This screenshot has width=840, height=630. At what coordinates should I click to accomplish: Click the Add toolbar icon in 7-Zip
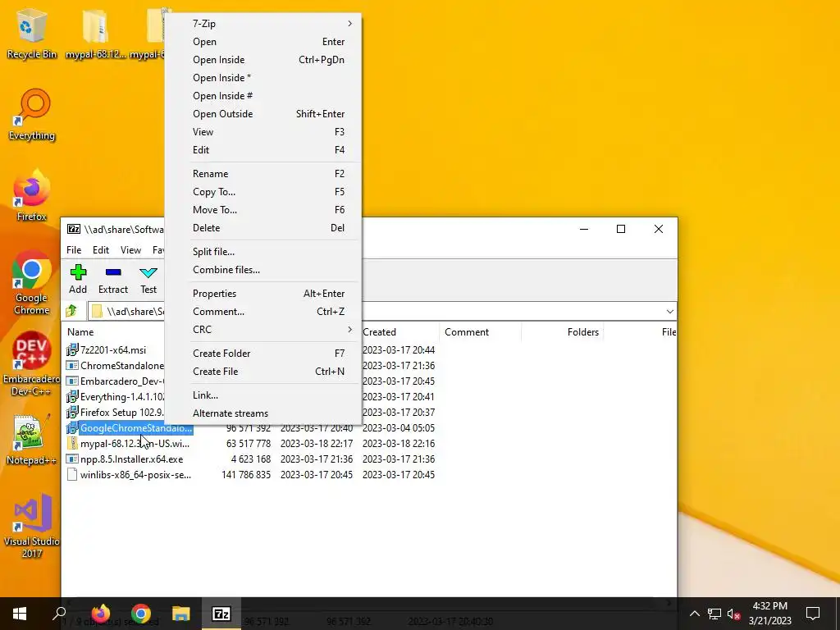(78, 279)
